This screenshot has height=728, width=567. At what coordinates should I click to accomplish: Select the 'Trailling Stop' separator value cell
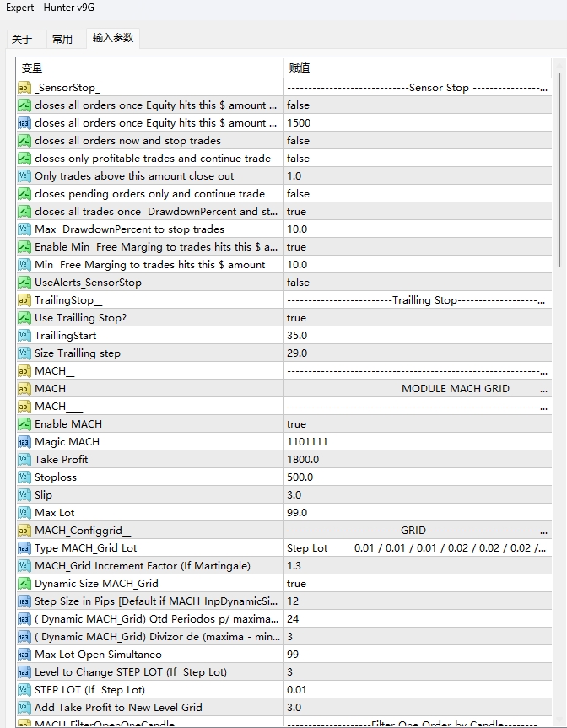pyautogui.click(x=418, y=300)
